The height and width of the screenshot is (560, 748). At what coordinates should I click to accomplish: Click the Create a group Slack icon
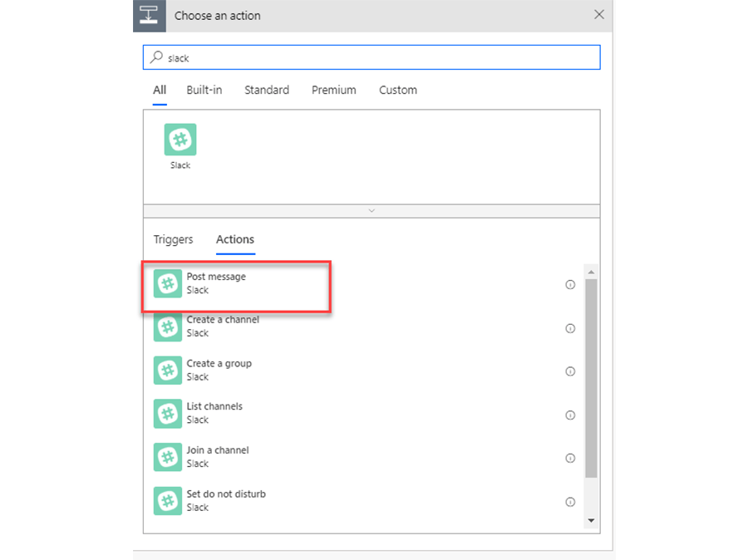(x=167, y=371)
